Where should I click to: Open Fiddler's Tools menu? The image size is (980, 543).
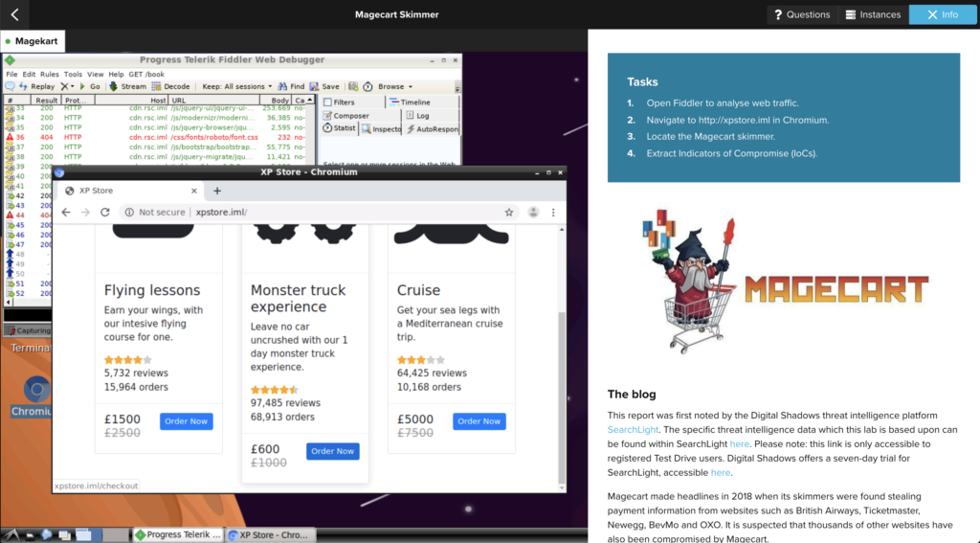pyautogui.click(x=73, y=74)
